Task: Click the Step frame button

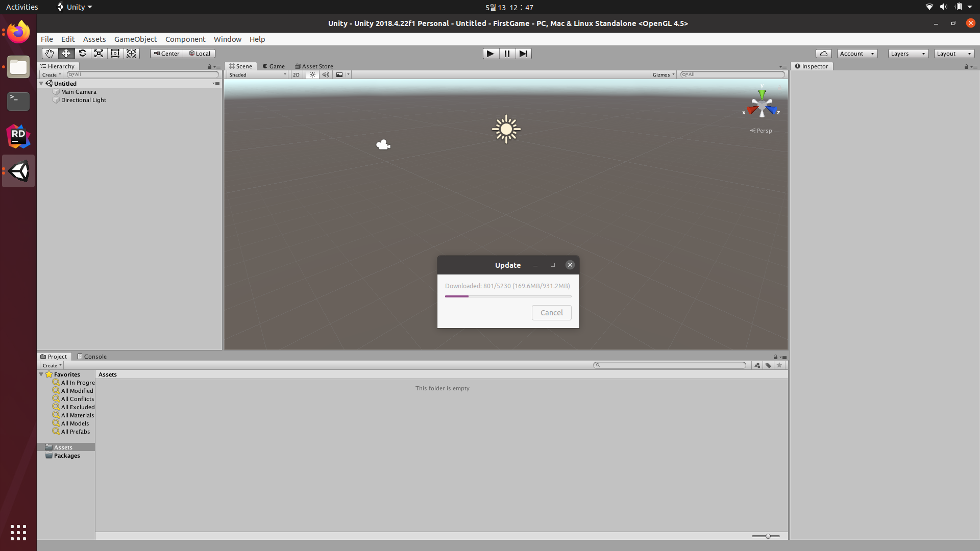Action: pos(523,54)
